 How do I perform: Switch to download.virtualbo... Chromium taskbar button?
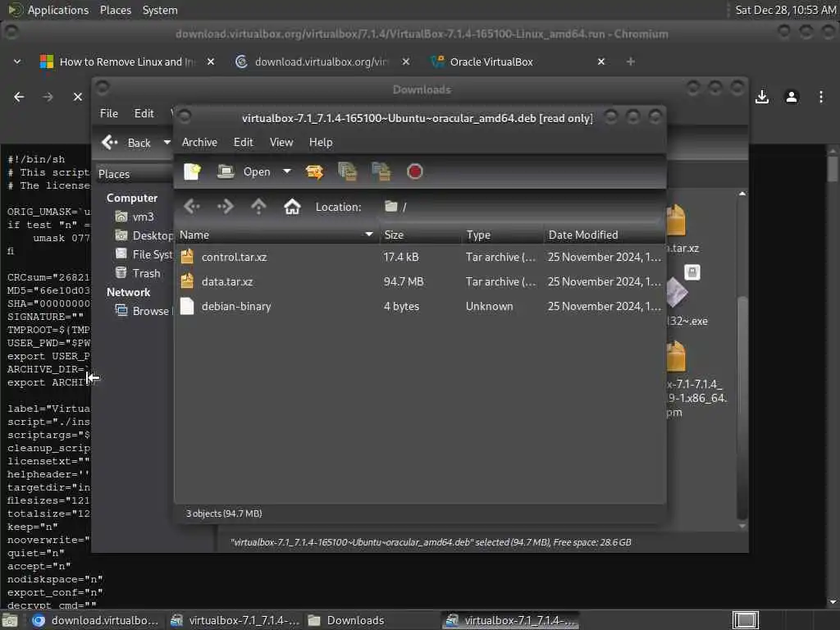pos(95,620)
